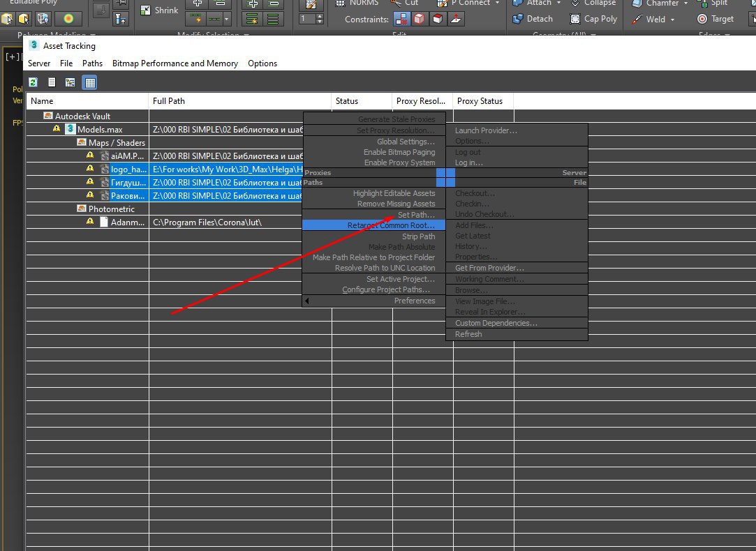Open the Weld dropdown arrow

coord(672,20)
